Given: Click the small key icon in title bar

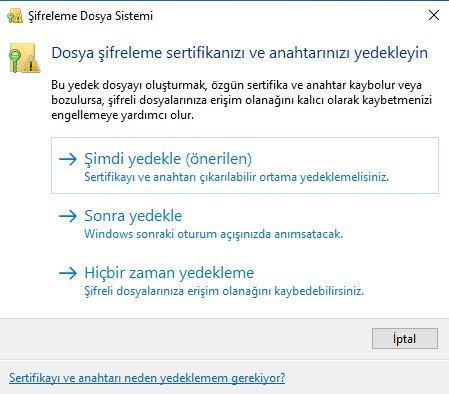Looking at the screenshot, I should tap(15, 16).
